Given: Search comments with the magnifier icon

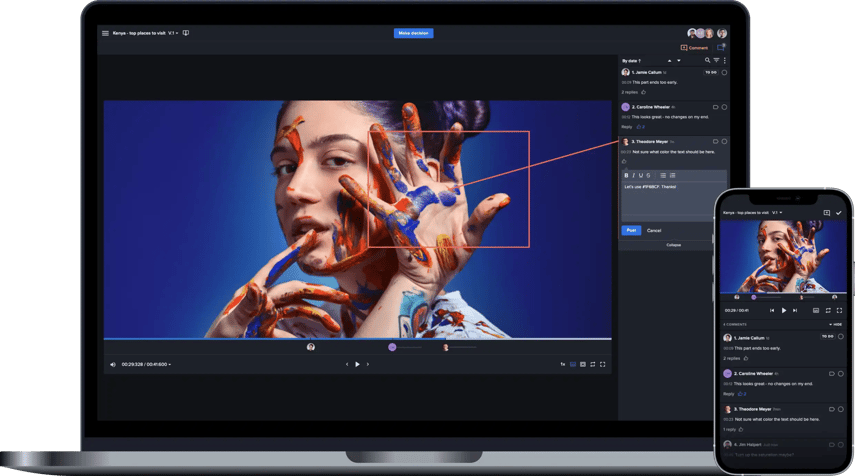Looking at the screenshot, I should pos(707,60).
